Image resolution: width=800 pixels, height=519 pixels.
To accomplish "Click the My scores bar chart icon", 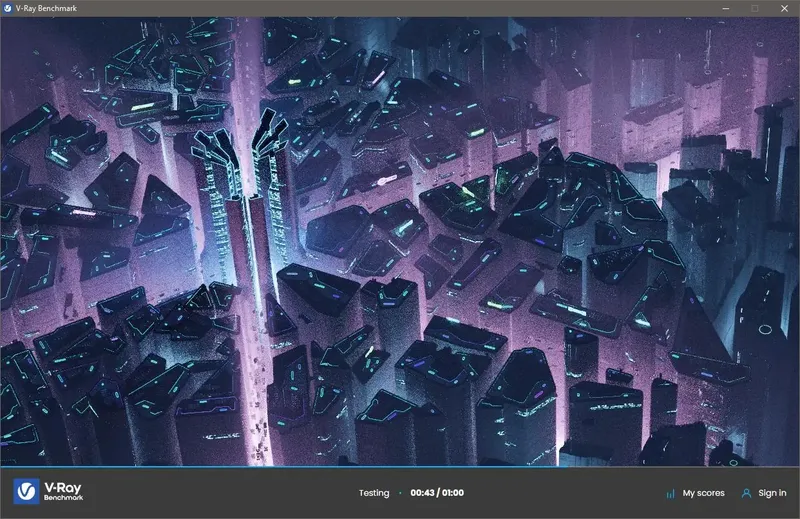I will (x=670, y=493).
